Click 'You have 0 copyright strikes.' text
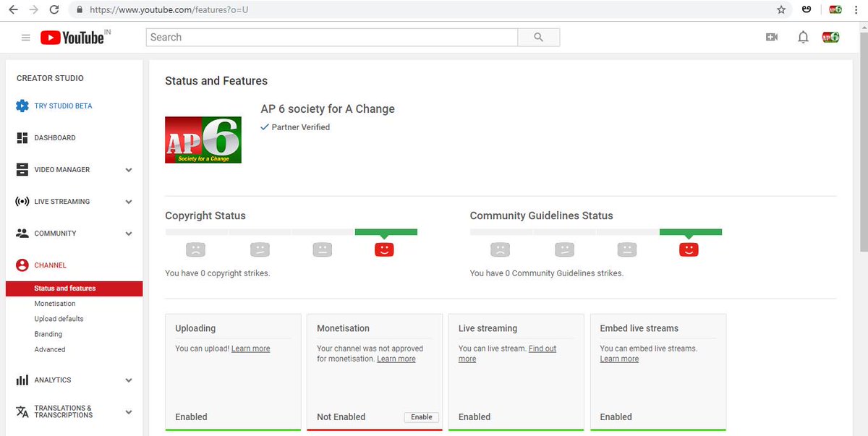 (x=218, y=273)
